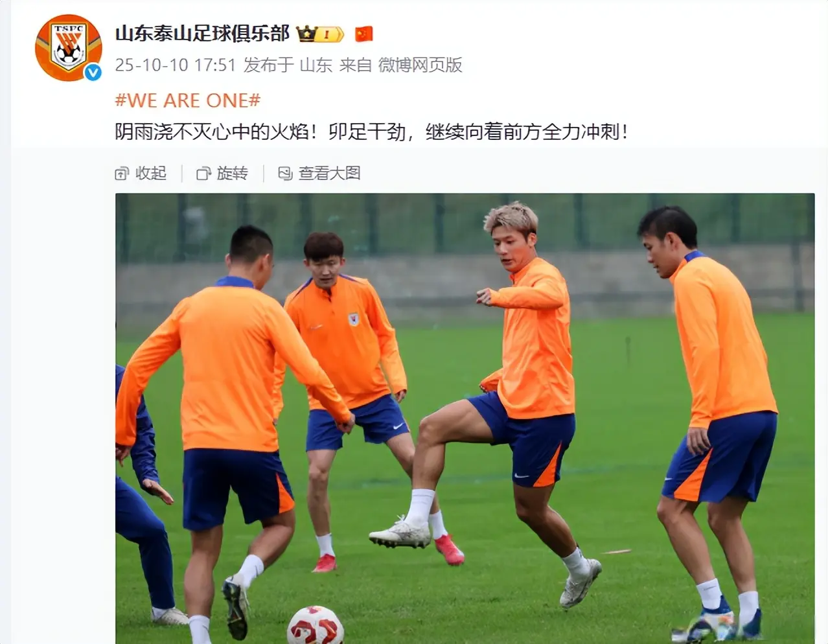828x644 pixels.
Task: Click the training photo of players
Action: tap(465, 419)
